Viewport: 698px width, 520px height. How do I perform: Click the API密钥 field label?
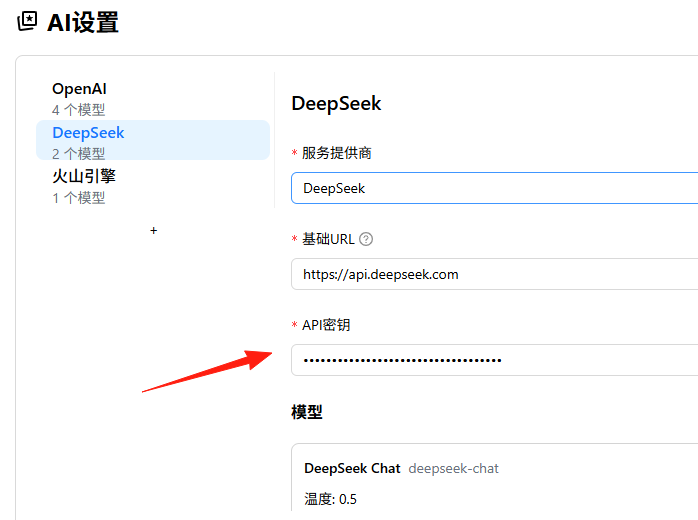[x=326, y=325]
